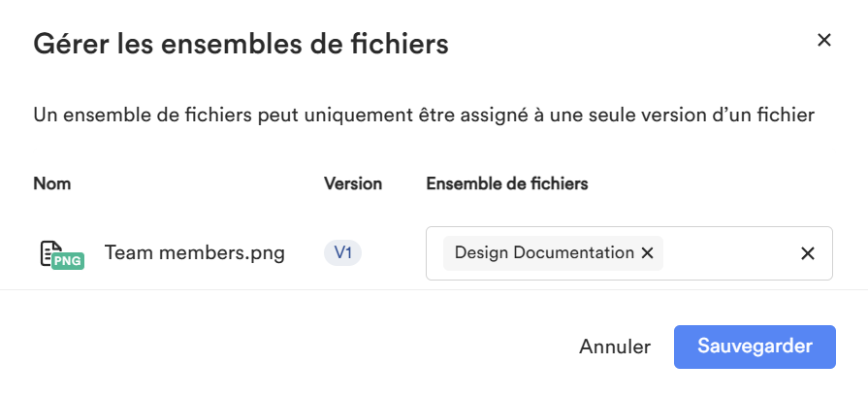
Task: Click the description text about single version assignment
Action: [x=424, y=116]
